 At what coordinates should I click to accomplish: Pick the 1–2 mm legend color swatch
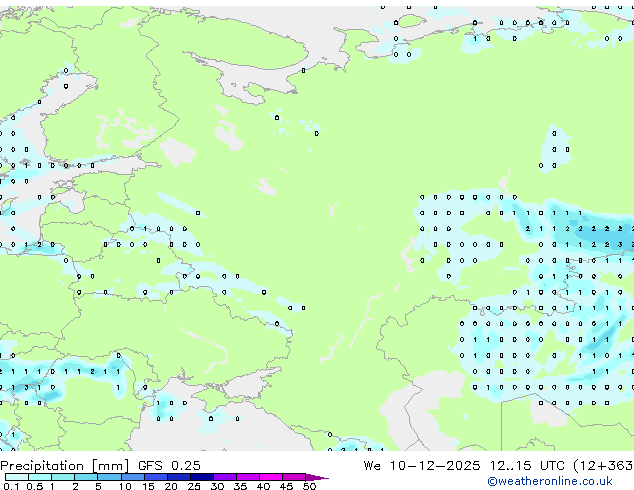point(63,477)
